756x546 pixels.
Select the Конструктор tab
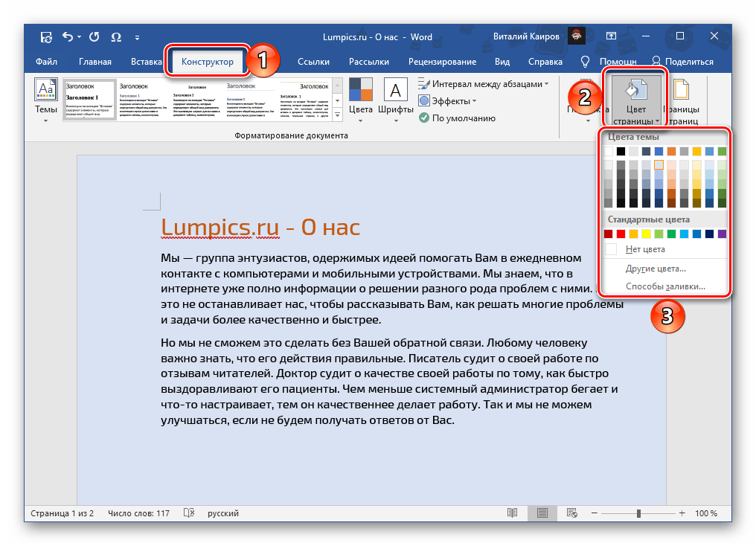[208, 62]
